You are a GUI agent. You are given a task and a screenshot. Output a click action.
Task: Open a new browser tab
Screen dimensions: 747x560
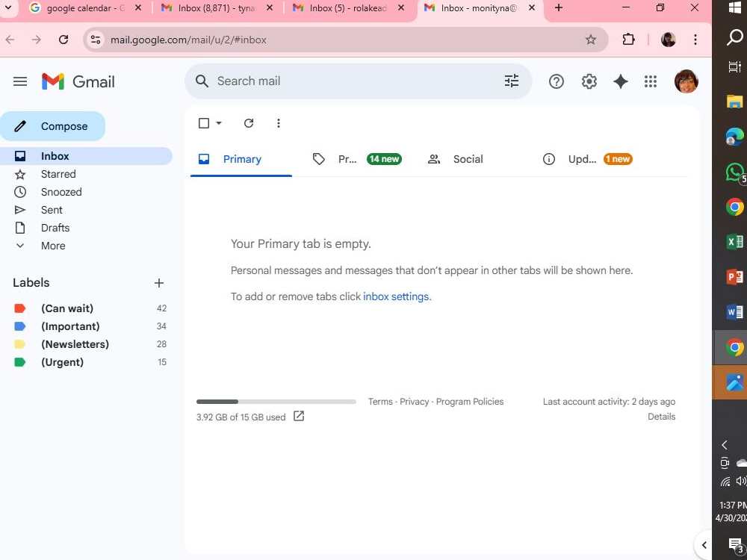click(558, 8)
